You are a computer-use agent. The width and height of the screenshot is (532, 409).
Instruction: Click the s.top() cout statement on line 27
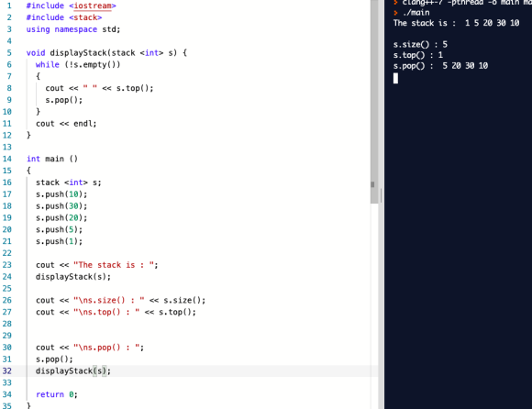pyautogui.click(x=116, y=312)
